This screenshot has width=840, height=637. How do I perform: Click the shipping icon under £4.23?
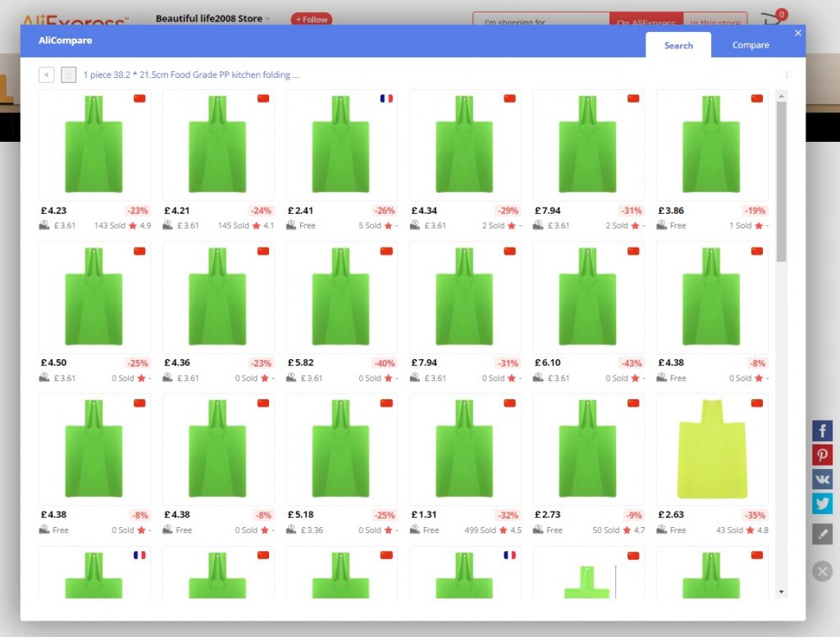tap(44, 225)
